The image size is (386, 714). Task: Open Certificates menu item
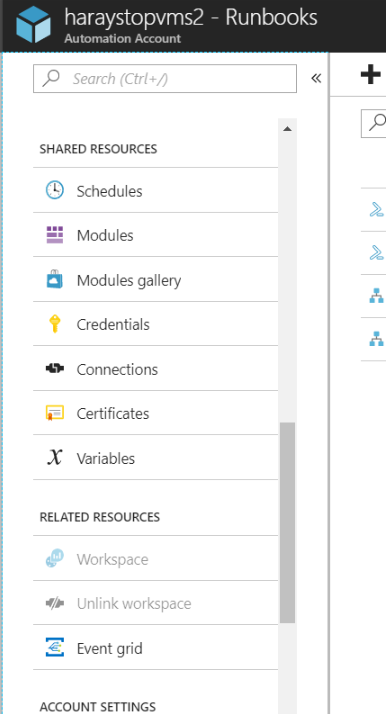pos(156,413)
